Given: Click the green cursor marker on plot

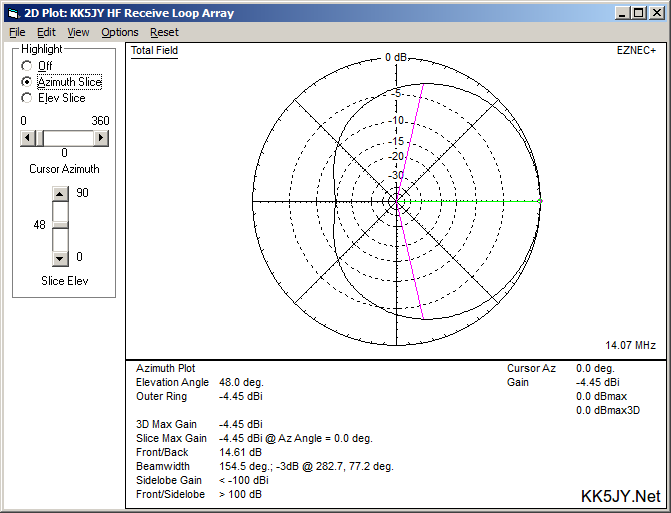Looking at the screenshot, I should 540,201.
